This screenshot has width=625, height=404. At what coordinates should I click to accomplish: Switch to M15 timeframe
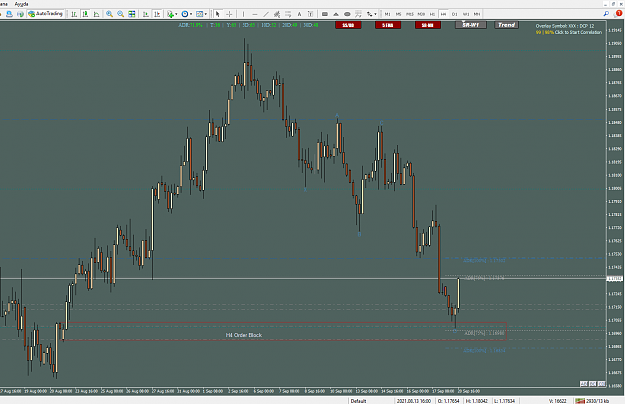click(410, 14)
